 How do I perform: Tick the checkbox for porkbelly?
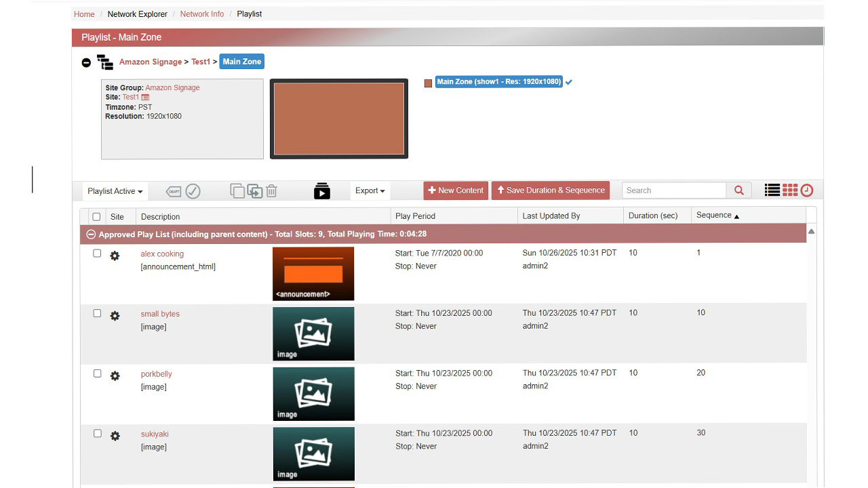click(x=97, y=373)
